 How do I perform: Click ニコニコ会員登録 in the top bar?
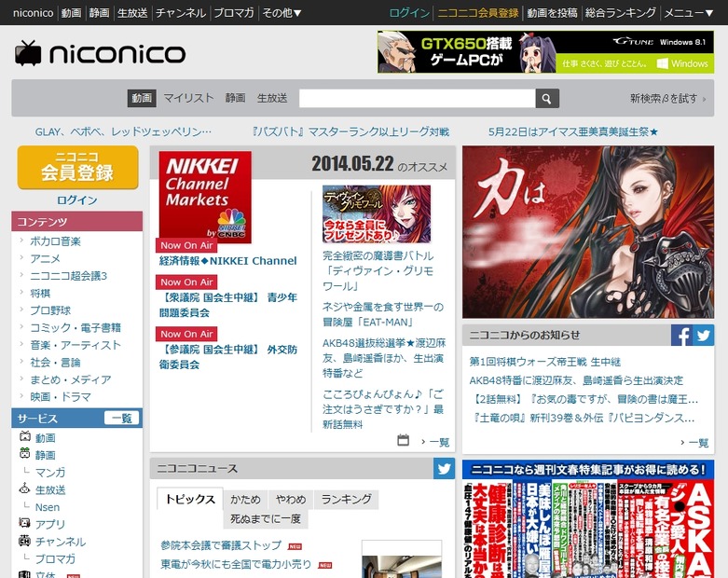click(478, 13)
